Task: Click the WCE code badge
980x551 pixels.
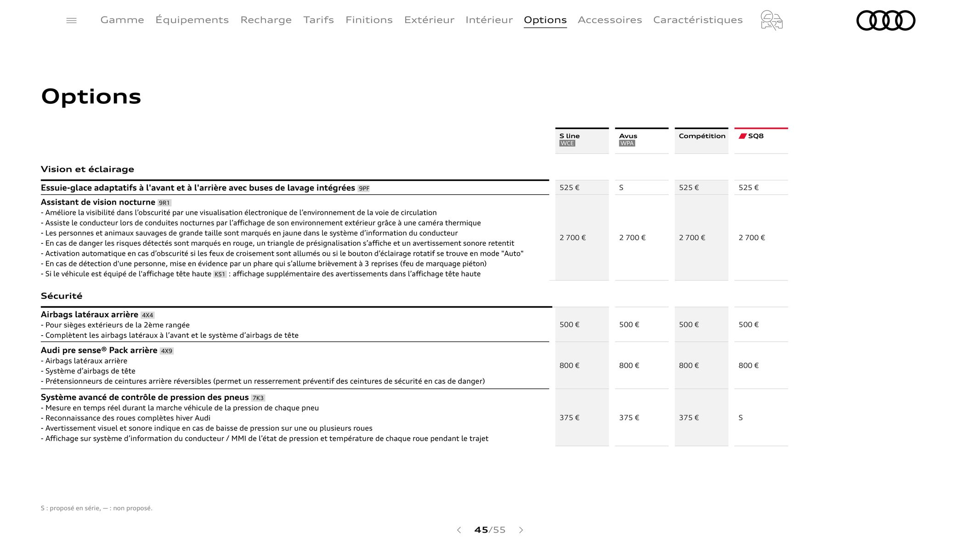Action: click(x=567, y=143)
